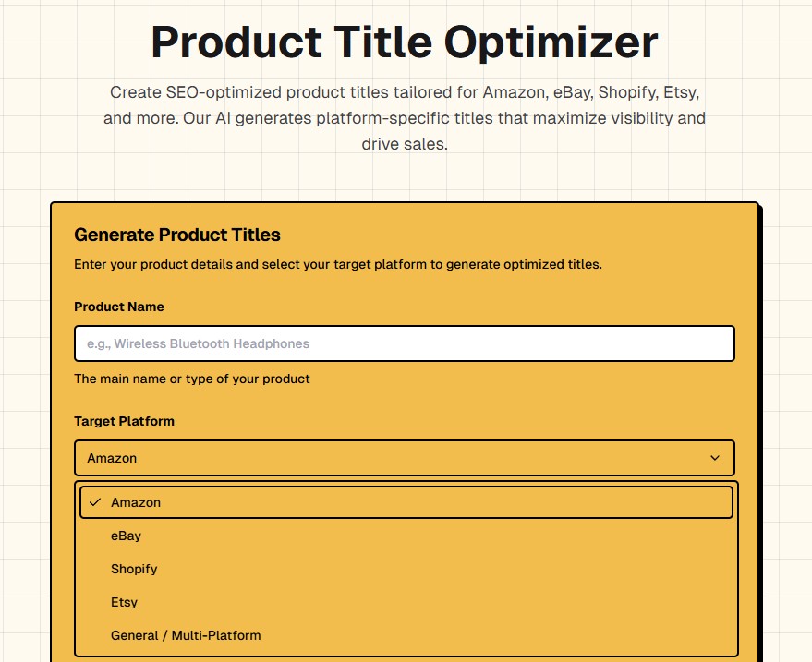
Task: Open the Target Platform combo box
Action: point(404,457)
